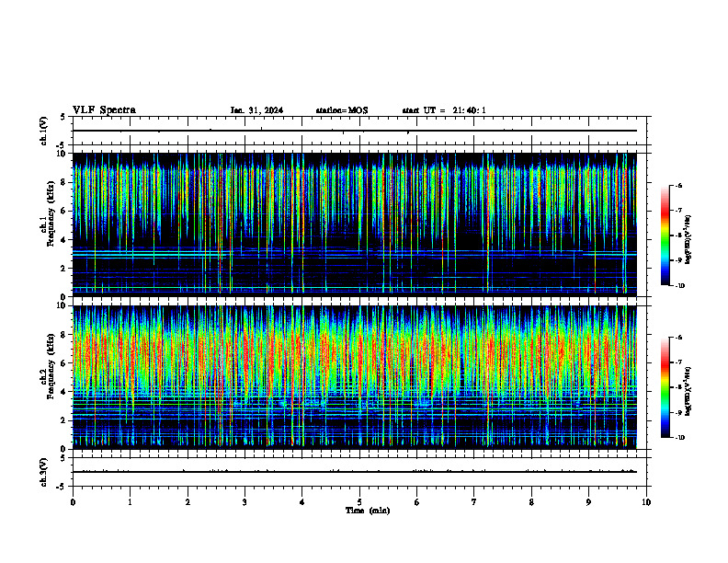Click the "-7" label on ch.2 color bar
Viewport: 728px width, 563px height.
(x=678, y=362)
